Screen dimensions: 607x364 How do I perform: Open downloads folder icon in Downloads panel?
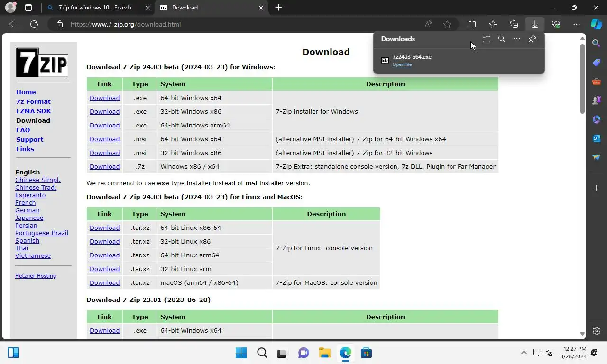(x=487, y=39)
